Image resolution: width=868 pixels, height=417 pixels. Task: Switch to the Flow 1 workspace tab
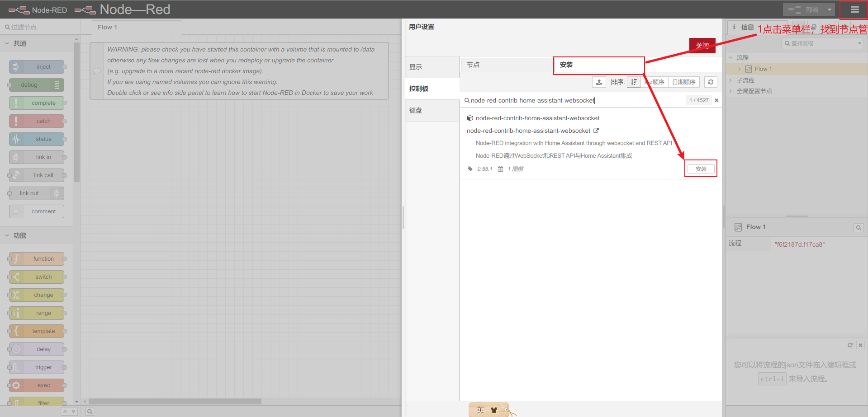coord(137,27)
